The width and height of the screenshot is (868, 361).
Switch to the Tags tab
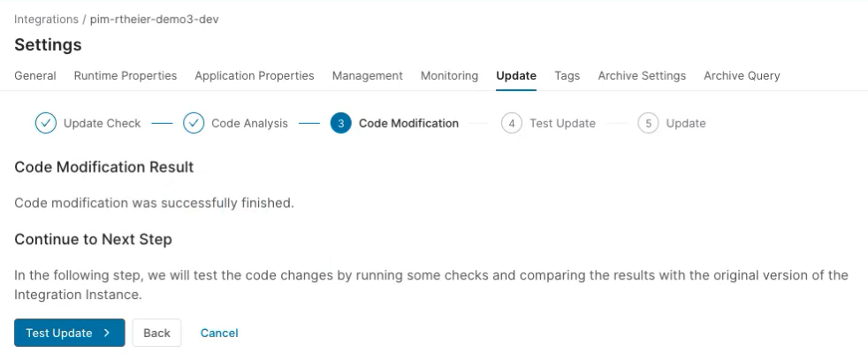click(567, 76)
